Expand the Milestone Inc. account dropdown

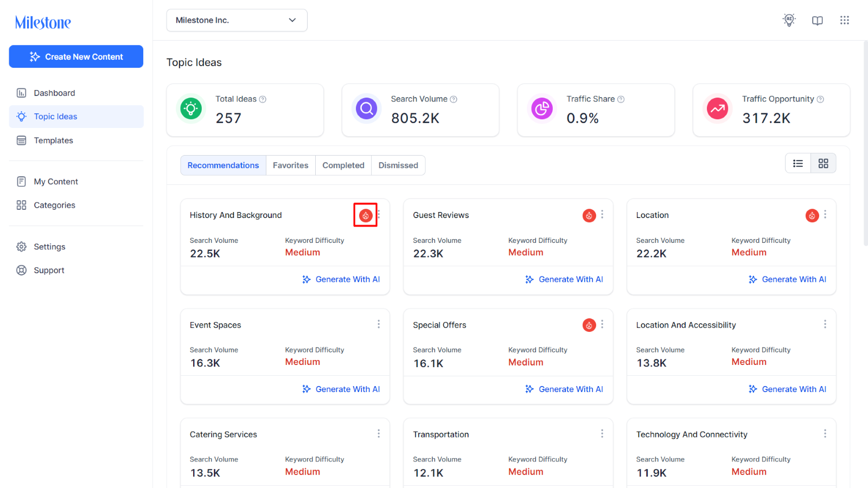[x=237, y=20]
